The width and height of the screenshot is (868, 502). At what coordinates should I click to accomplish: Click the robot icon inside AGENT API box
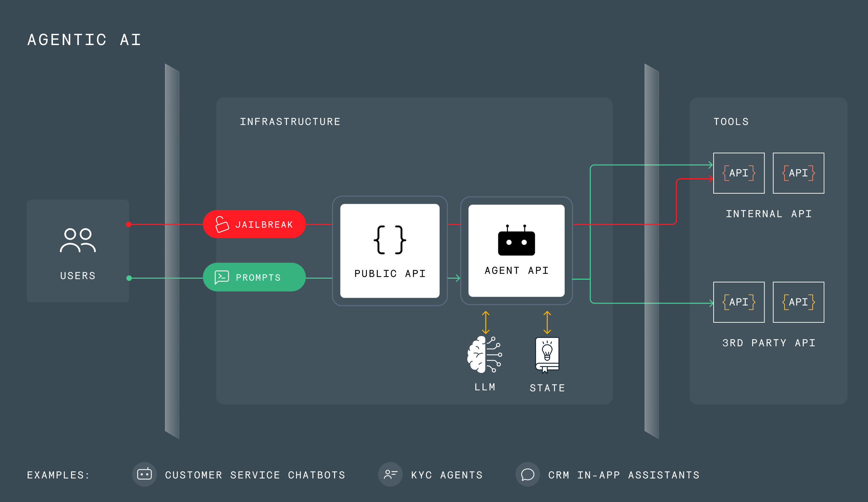click(x=516, y=242)
